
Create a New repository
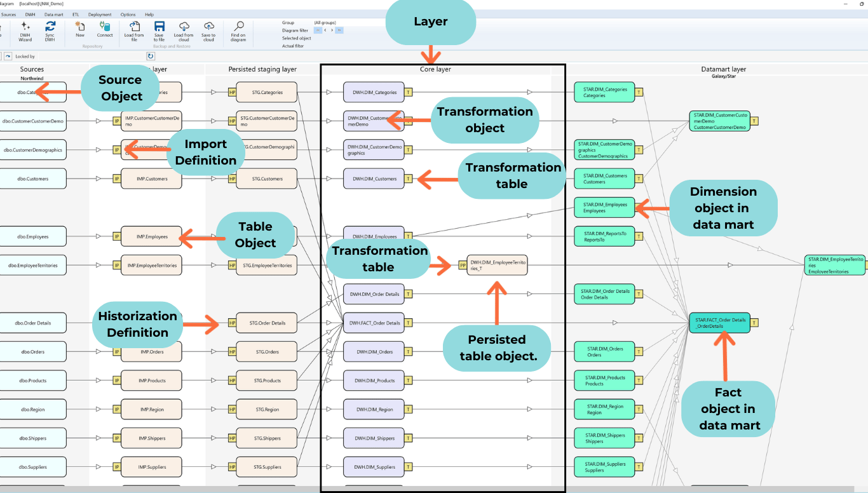80,29
